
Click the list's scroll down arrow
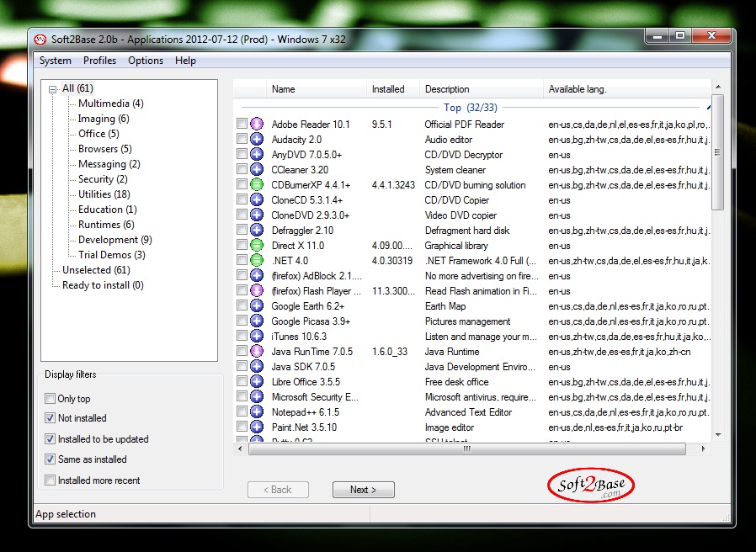(718, 435)
